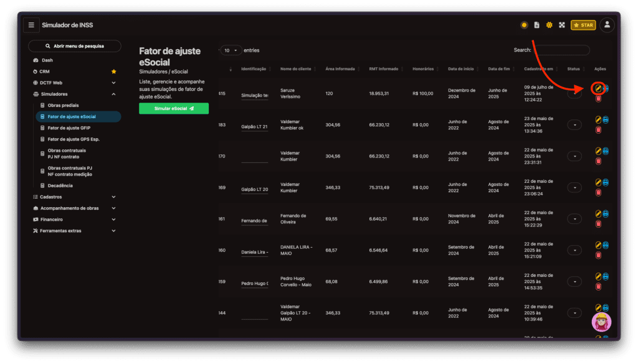Viewport: 638px width, 364px height.
Task: Open status dropdown for simulation 144 row
Action: (x=574, y=313)
